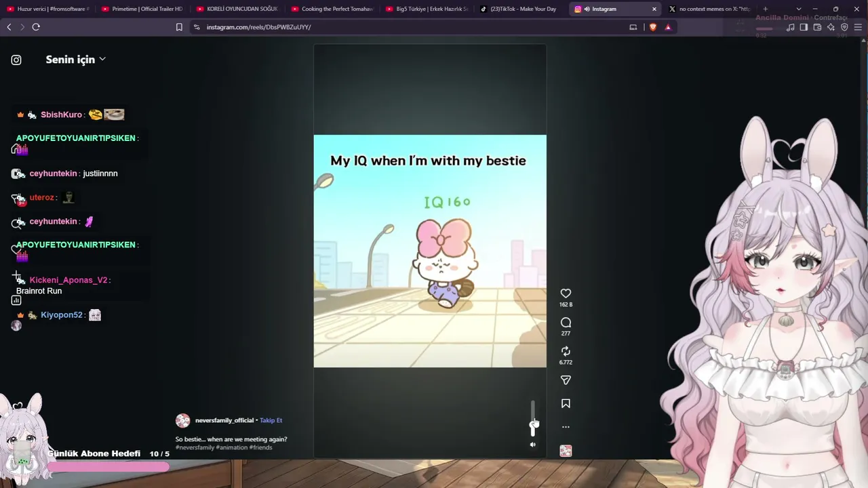This screenshot has width=868, height=488.
Task: Open neversfamily_official profile picture
Action: (182, 421)
